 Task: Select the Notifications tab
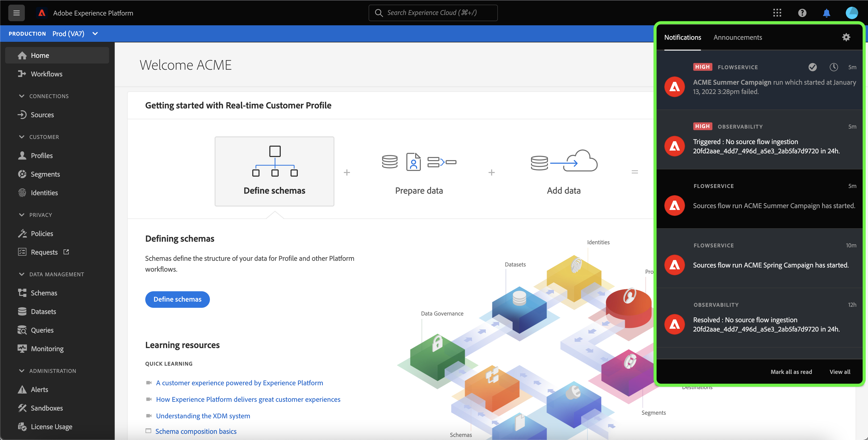[x=682, y=37]
